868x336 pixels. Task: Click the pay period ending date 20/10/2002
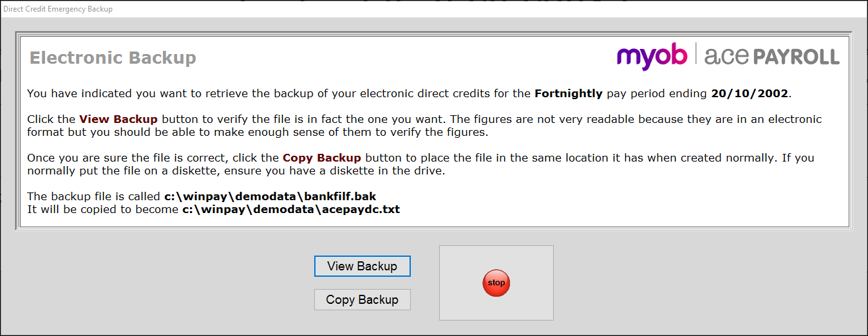[x=750, y=93]
